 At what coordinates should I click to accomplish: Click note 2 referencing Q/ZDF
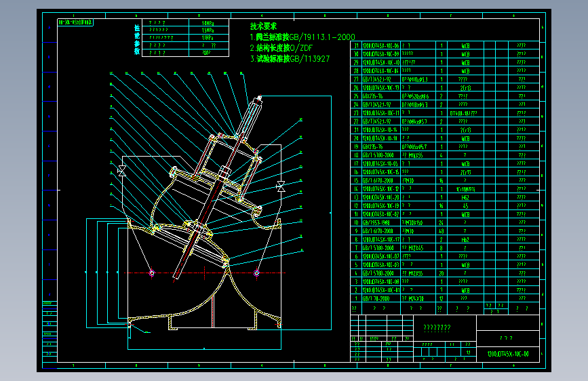coord(281,48)
